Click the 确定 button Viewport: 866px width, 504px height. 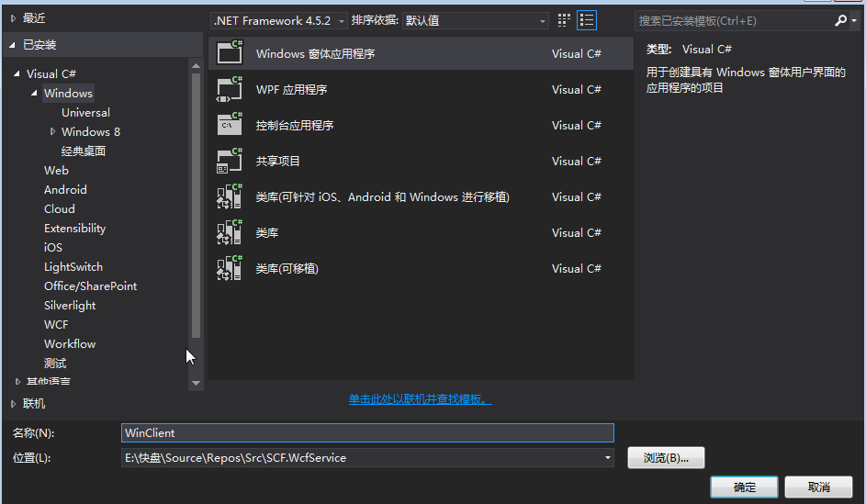[744, 487]
